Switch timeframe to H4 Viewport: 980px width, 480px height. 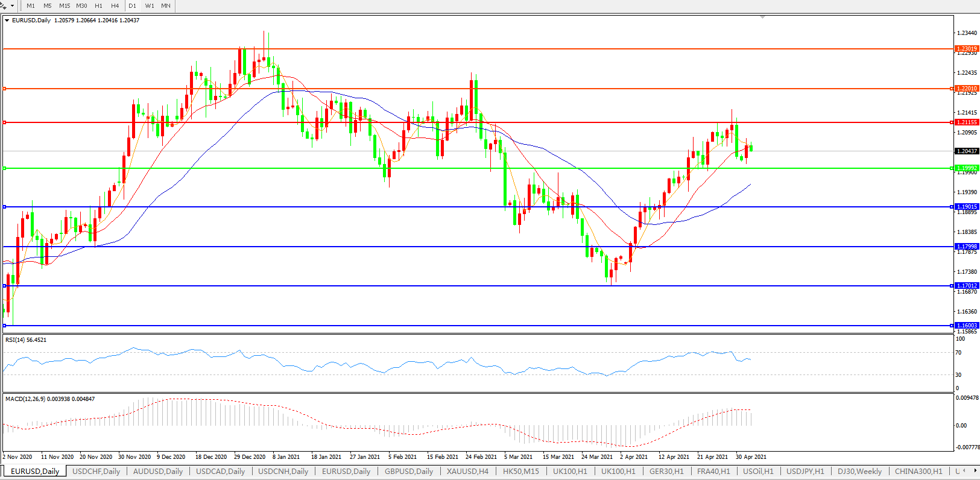[115, 5]
